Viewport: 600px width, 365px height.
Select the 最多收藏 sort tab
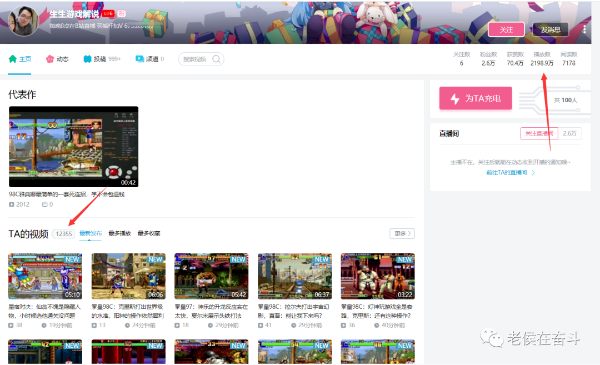point(149,233)
